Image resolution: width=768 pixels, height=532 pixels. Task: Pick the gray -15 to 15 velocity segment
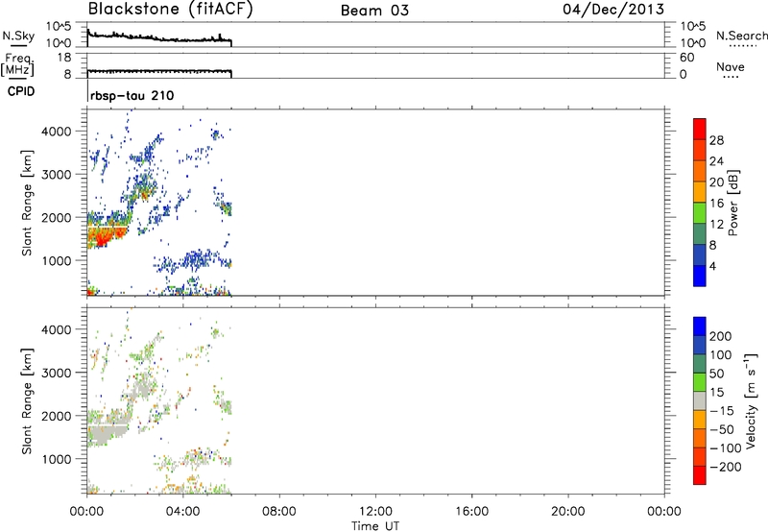pos(700,400)
